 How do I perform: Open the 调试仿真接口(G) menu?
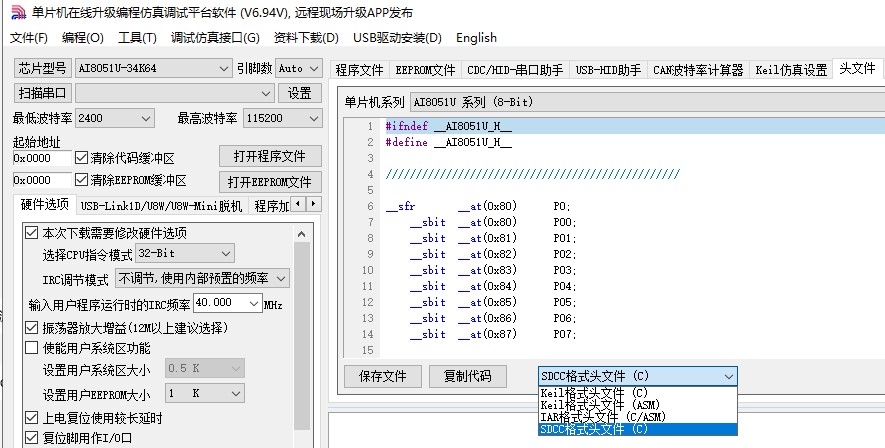(x=215, y=38)
